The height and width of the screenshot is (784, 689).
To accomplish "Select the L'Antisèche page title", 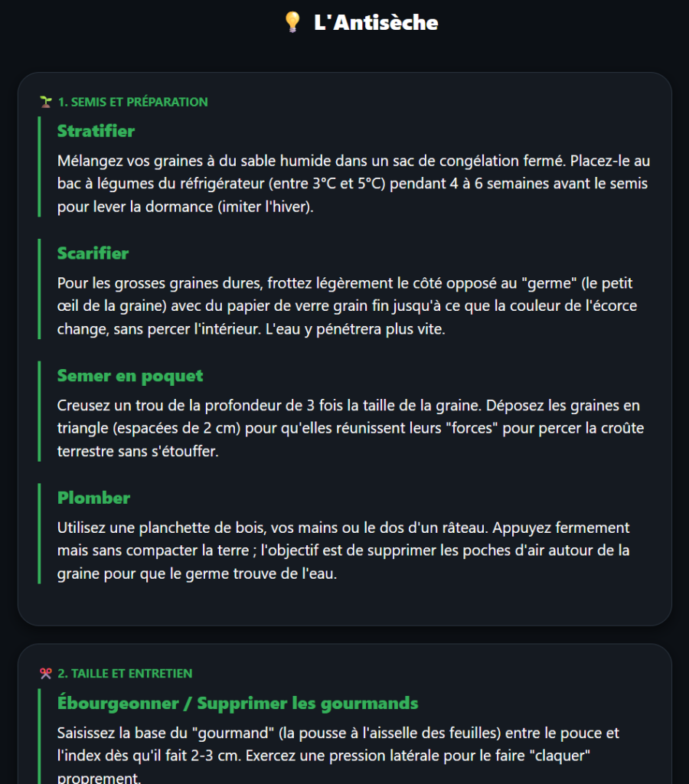I will point(376,22).
